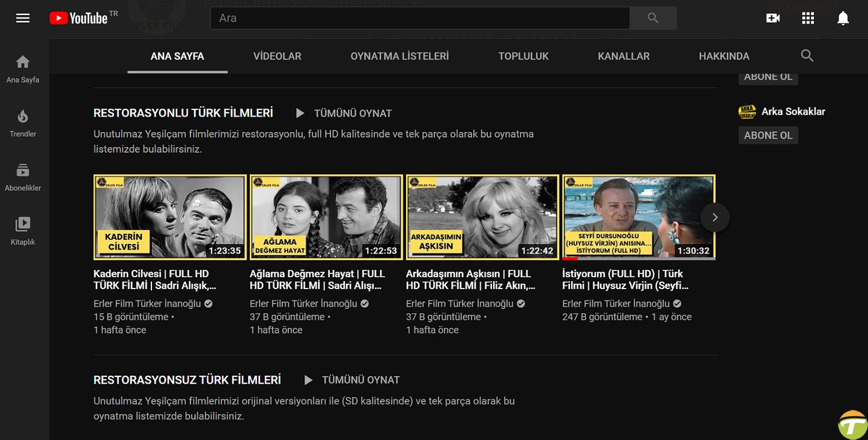Play all Restorasyonlu Türk Filmleri

coord(344,113)
